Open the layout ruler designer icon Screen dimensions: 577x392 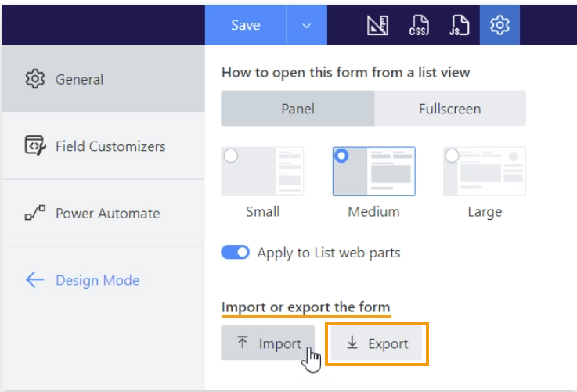(x=377, y=26)
